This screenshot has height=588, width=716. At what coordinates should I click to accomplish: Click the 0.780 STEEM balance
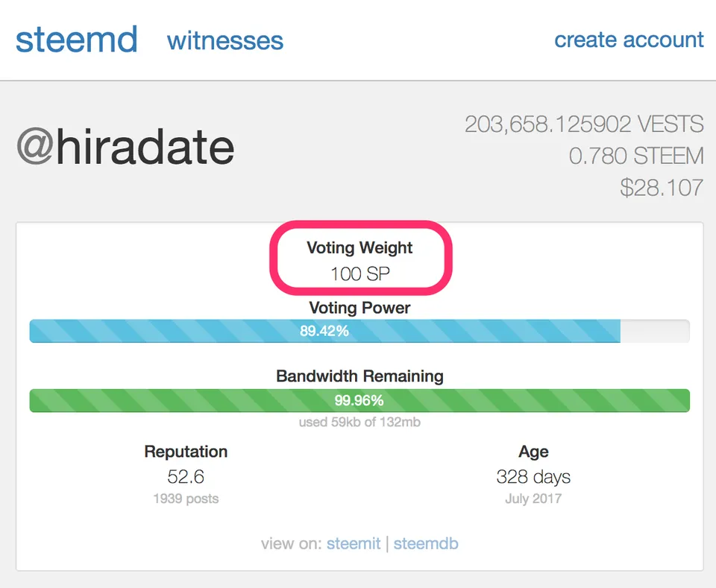[636, 156]
